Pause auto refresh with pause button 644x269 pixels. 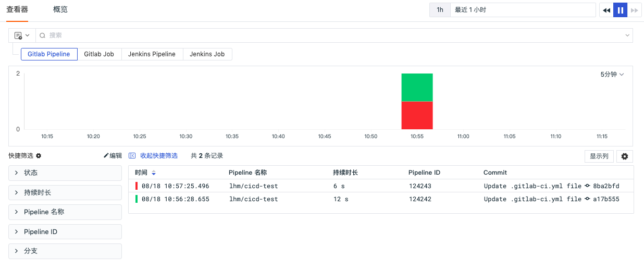coord(620,10)
